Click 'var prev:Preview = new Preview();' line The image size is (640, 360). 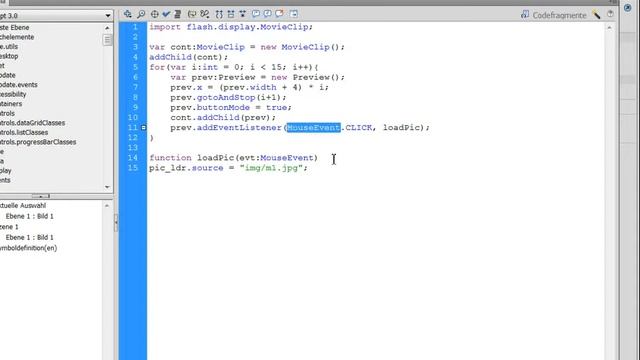tap(258, 78)
